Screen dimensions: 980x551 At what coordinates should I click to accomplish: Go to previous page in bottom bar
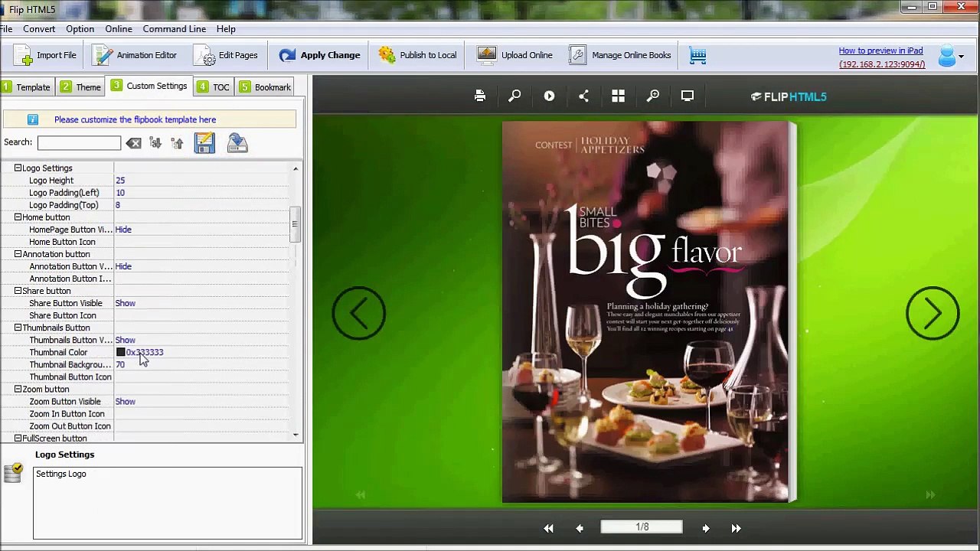click(580, 528)
